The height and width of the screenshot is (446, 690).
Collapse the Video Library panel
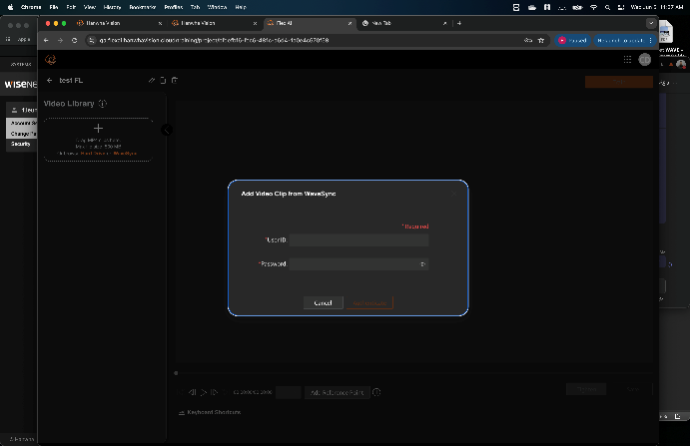[x=167, y=129]
